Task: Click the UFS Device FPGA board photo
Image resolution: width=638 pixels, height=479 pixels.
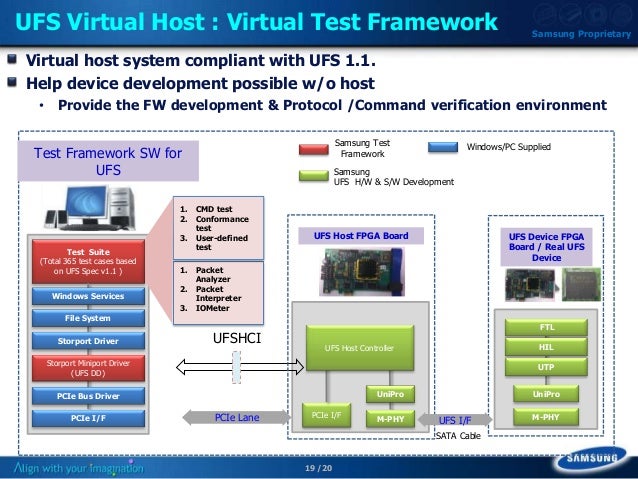Action: 530,284
